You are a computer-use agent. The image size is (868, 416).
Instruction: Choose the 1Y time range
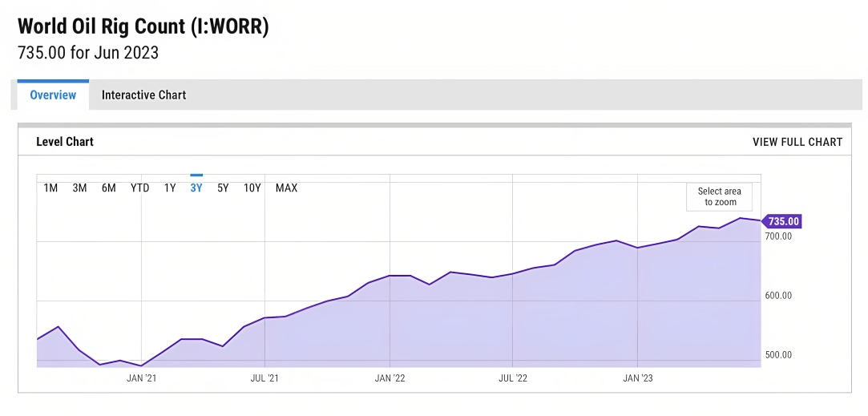(x=170, y=188)
